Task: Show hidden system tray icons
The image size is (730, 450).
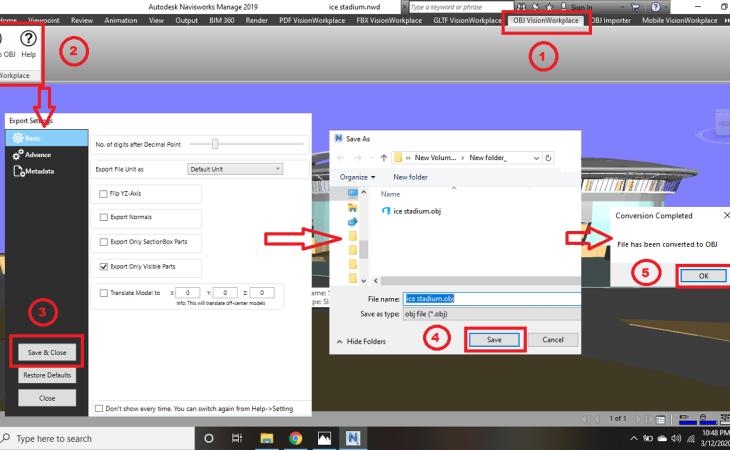Action: (634, 438)
